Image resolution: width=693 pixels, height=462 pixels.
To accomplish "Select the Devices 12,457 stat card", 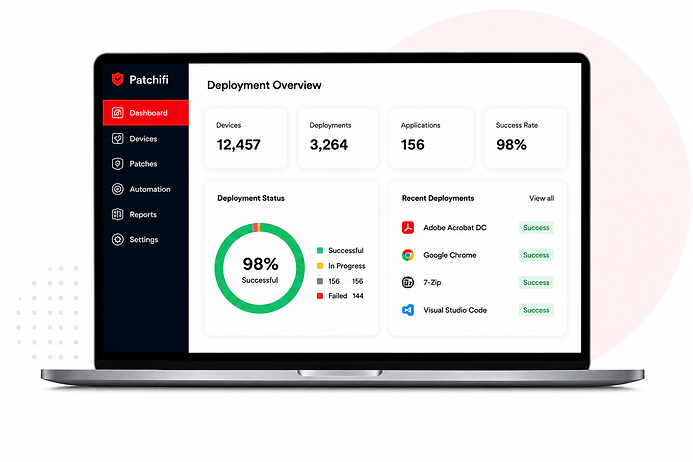I will click(x=246, y=138).
